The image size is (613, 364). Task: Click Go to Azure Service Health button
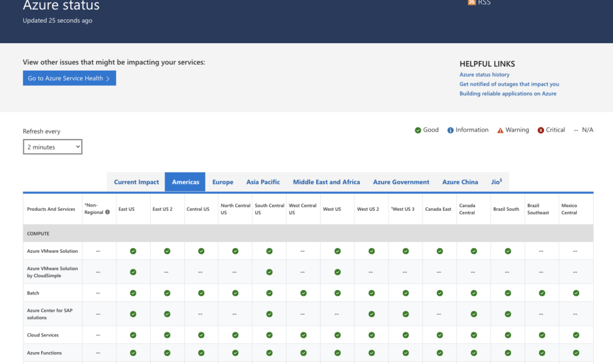69,78
